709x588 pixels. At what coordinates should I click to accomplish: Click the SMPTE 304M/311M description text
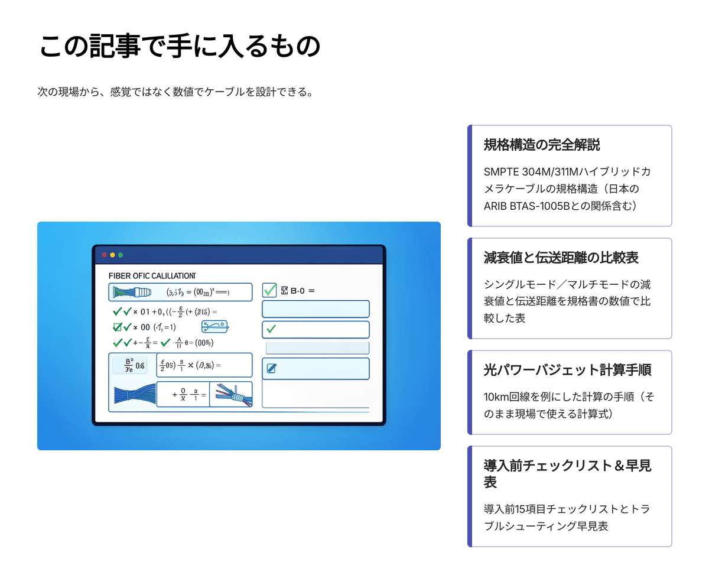tap(568, 189)
